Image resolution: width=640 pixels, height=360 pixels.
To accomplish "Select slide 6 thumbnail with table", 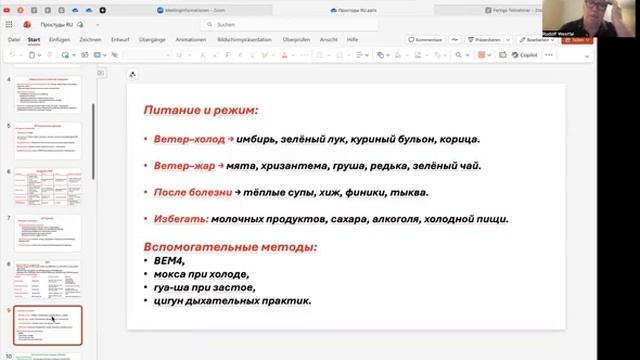I will [x=48, y=187].
